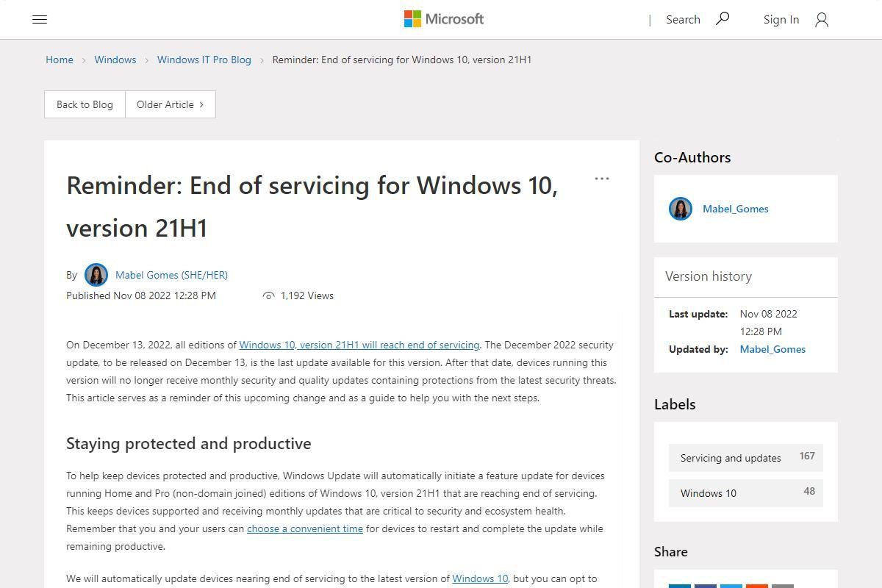Screen dimensions: 882x588
Task: Click Mabel_Gomes avatar in Co-Authors
Action: (x=681, y=209)
